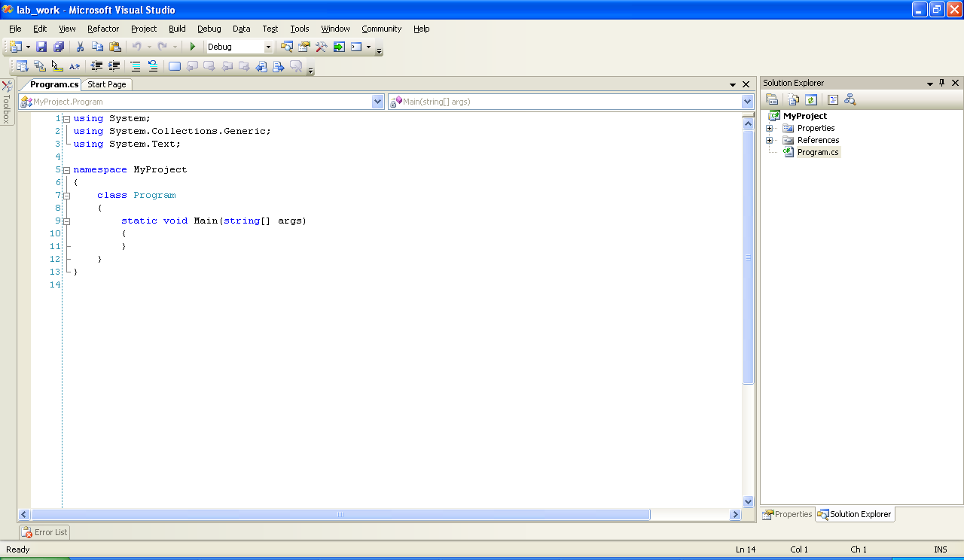Open the New Project dropdown arrow
This screenshot has height=560, width=964.
point(29,47)
